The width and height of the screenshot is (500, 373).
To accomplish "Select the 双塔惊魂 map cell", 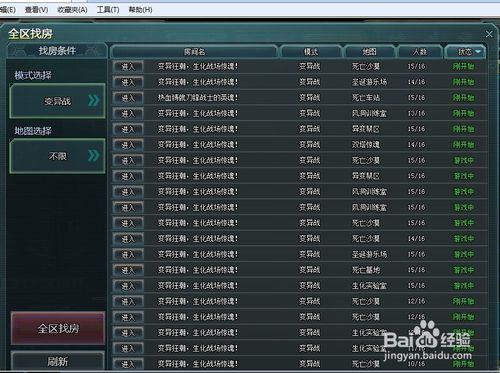I will pyautogui.click(x=366, y=145).
